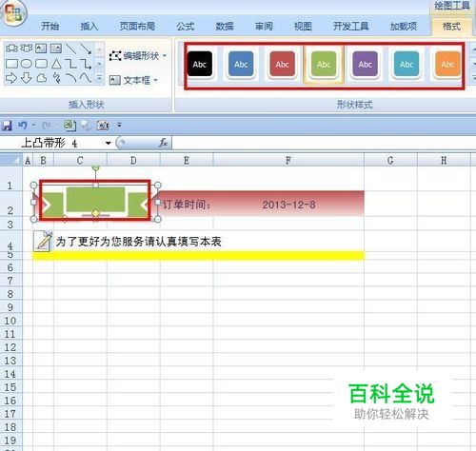Apply the purple Abc shape style
The image size is (476, 451).
click(x=365, y=65)
